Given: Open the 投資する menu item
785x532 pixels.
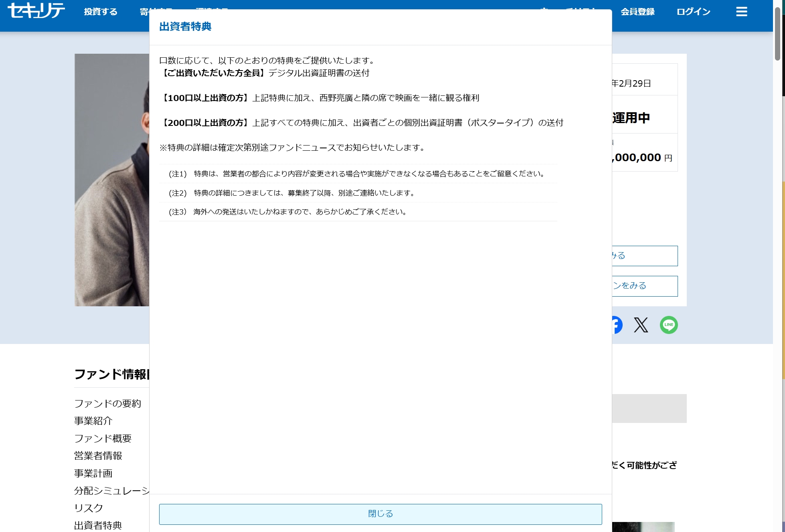Looking at the screenshot, I should click(101, 12).
